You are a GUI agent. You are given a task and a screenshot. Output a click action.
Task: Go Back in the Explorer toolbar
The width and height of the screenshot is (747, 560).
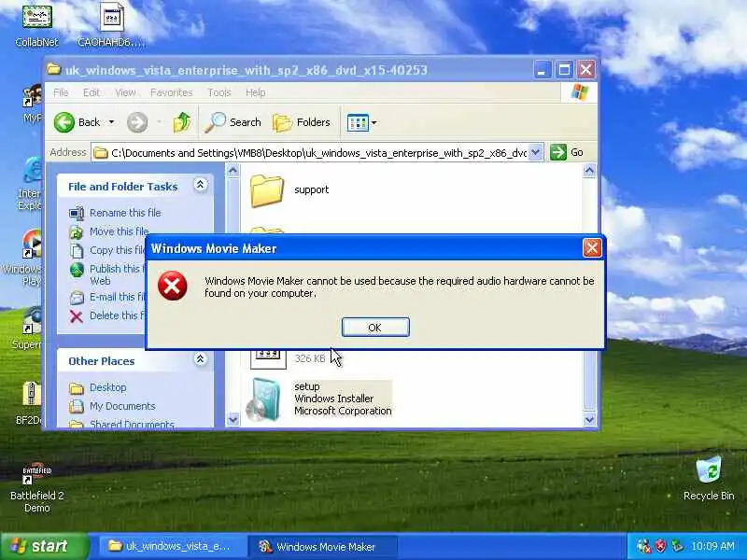[x=78, y=122]
